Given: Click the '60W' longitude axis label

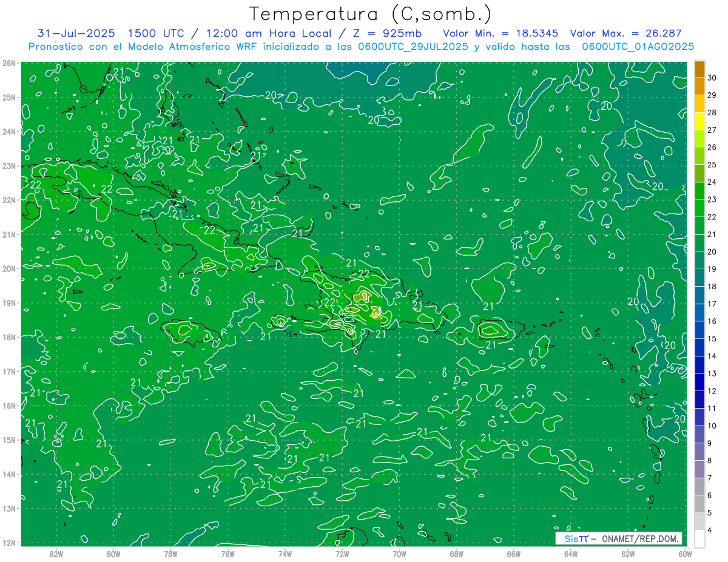Looking at the screenshot, I should click(685, 554).
